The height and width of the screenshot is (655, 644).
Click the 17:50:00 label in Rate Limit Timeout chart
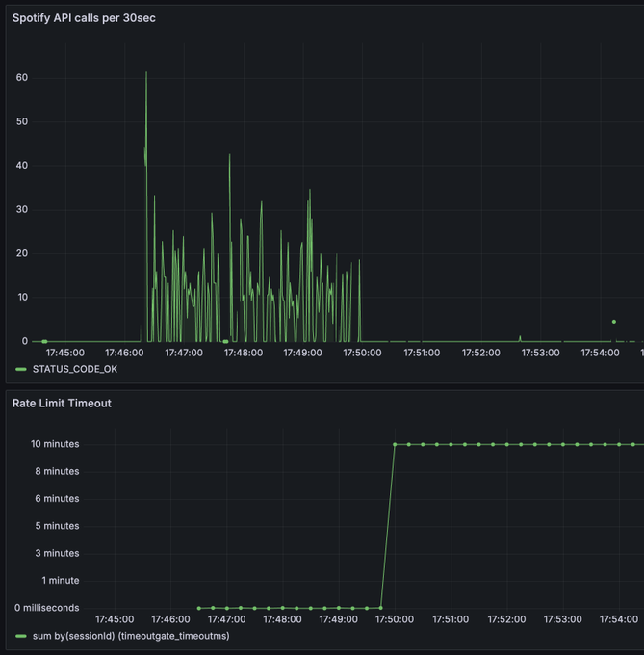tap(395, 619)
